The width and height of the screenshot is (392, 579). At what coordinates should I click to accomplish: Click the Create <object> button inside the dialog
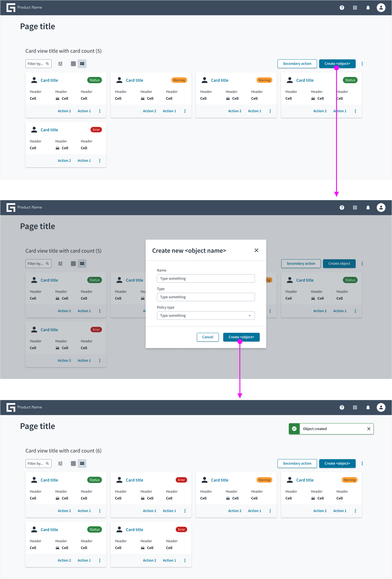241,337
